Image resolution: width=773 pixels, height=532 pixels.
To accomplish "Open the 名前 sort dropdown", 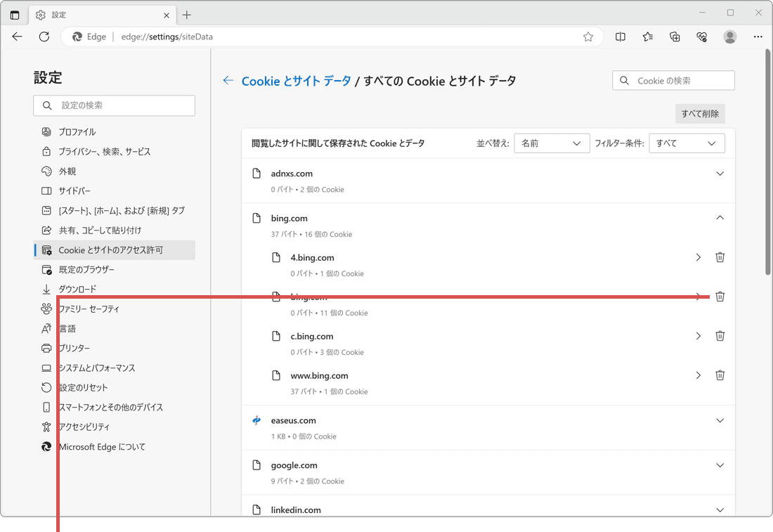I will tap(552, 143).
